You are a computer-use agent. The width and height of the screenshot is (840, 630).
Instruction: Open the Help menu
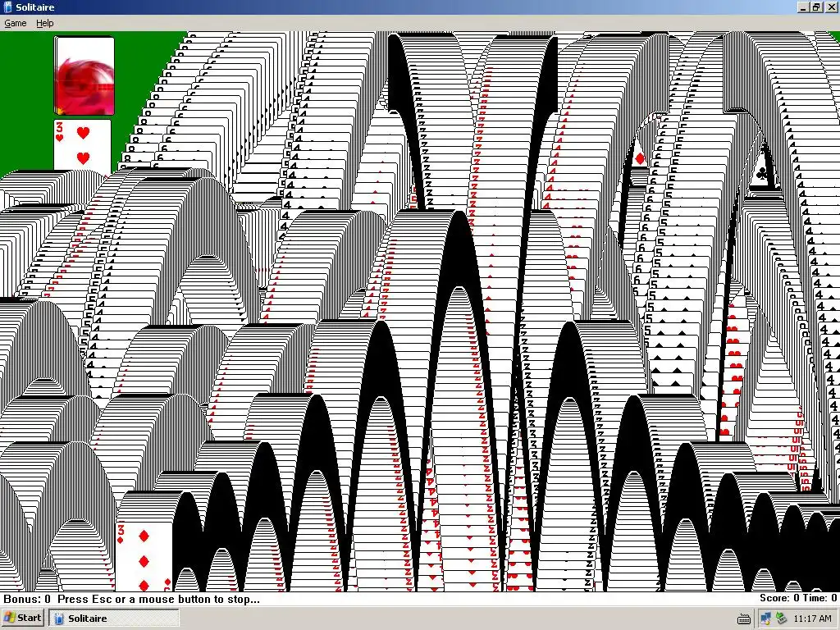pyautogui.click(x=45, y=23)
